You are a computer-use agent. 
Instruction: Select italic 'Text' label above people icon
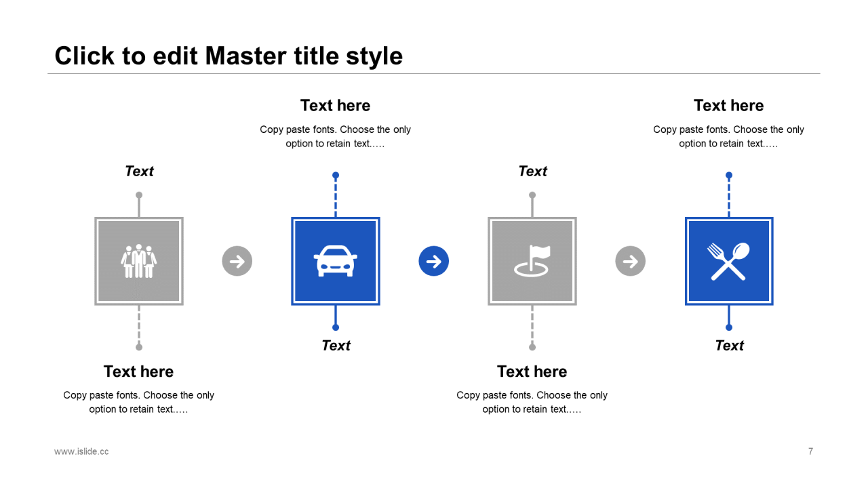point(139,171)
